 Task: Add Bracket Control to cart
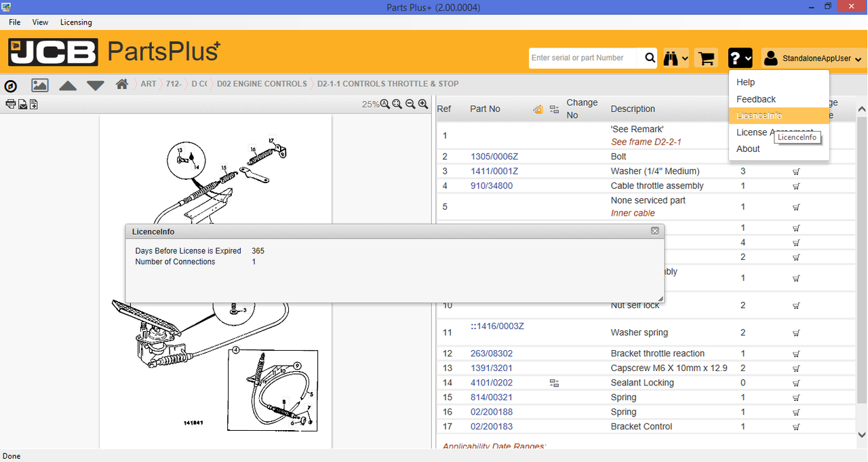pos(796,427)
